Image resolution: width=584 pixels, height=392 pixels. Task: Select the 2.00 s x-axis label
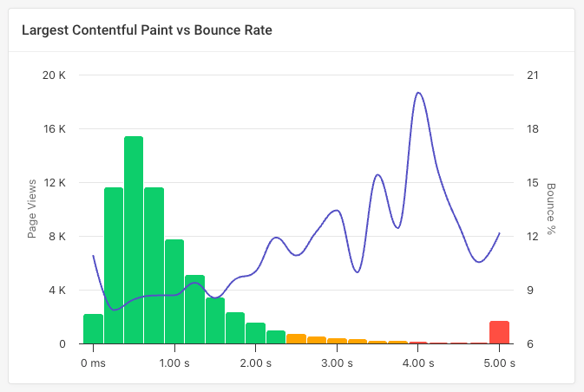pyautogui.click(x=255, y=363)
